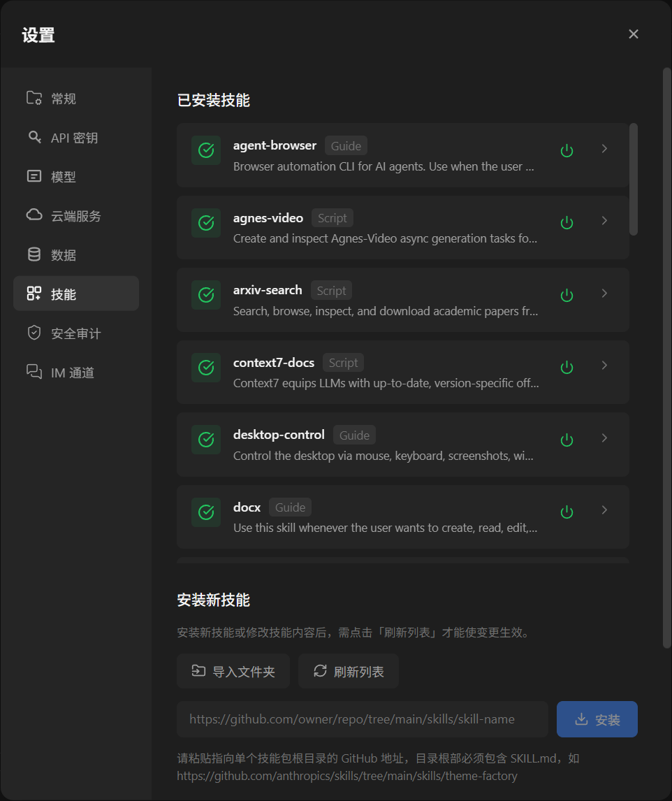
Task: Click the folder-gear icon beside 常规
Action: pyautogui.click(x=34, y=98)
